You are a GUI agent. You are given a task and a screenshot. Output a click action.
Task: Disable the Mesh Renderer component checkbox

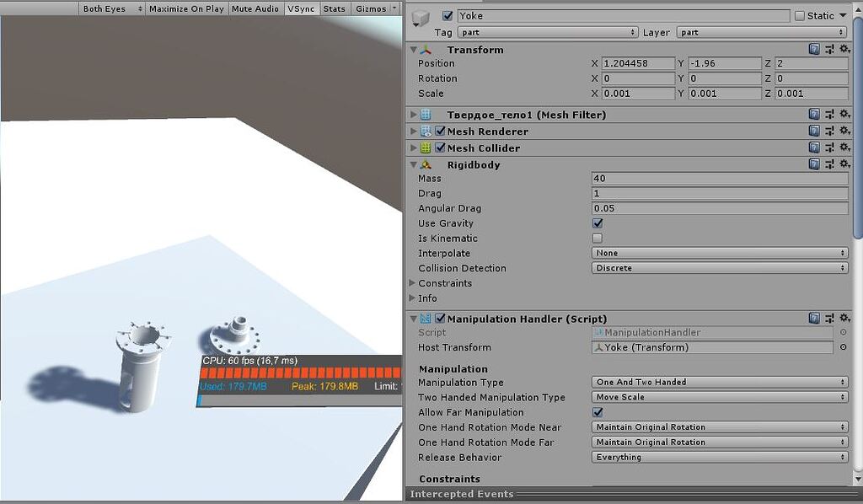click(441, 131)
